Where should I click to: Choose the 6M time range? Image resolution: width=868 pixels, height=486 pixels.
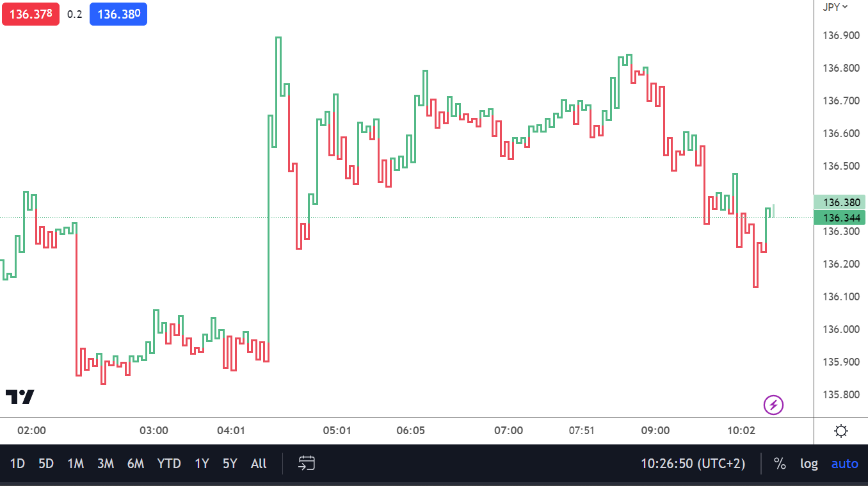136,464
